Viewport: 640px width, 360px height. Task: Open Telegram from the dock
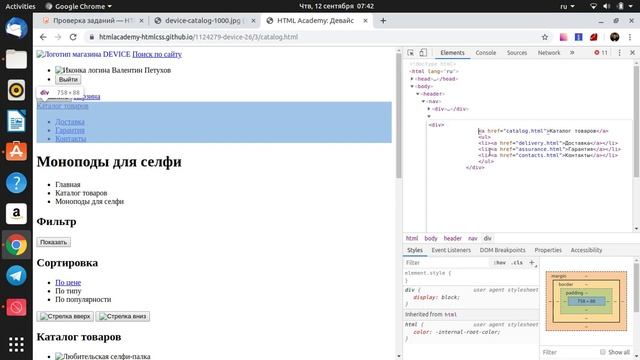pos(16,276)
